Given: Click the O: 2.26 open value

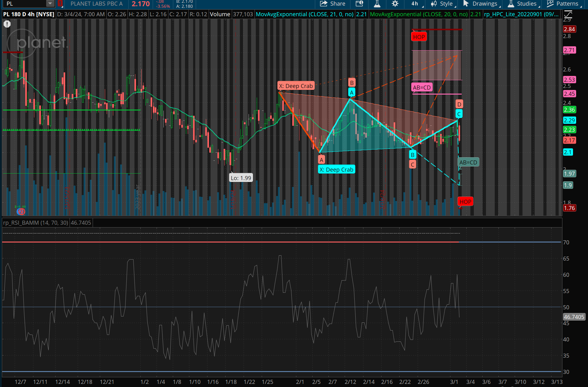Looking at the screenshot, I should point(117,14).
